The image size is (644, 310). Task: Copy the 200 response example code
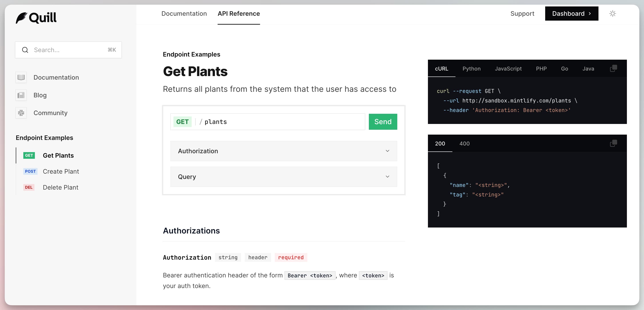[613, 143]
